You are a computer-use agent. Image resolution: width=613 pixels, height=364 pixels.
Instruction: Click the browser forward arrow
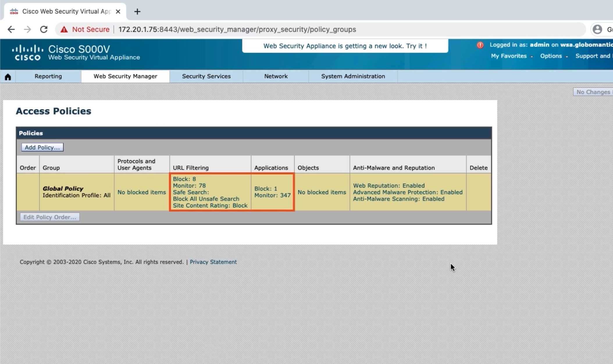click(27, 29)
